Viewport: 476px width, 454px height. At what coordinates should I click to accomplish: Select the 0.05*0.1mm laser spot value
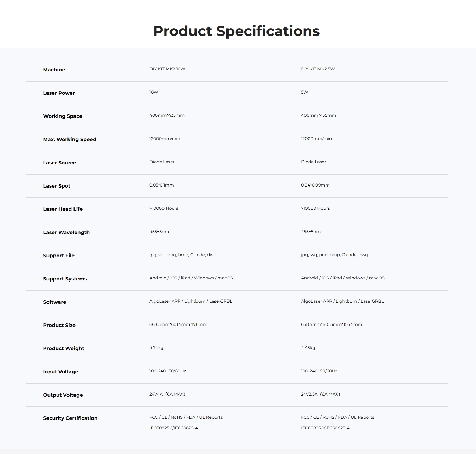pyautogui.click(x=161, y=185)
